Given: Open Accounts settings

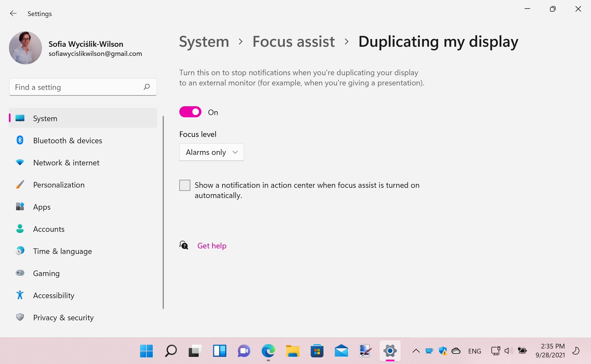Looking at the screenshot, I should pyautogui.click(x=83, y=229).
